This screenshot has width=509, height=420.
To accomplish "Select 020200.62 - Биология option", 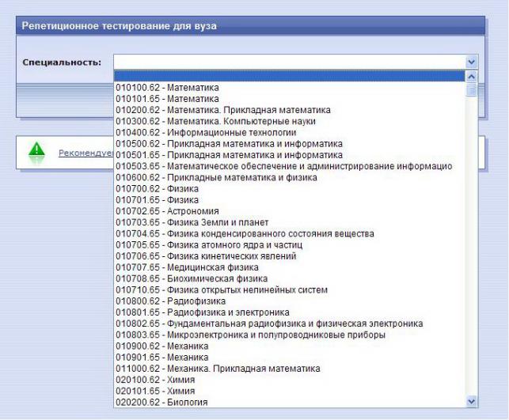I will click(x=290, y=402).
